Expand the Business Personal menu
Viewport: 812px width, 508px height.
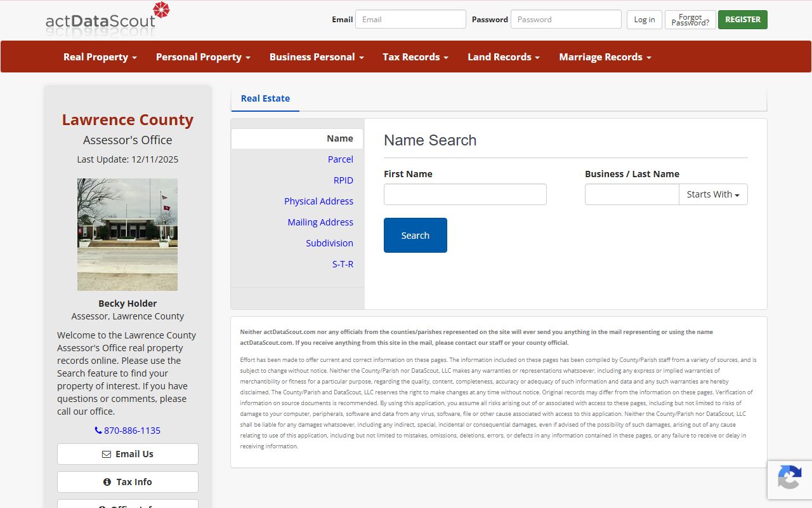[317, 57]
